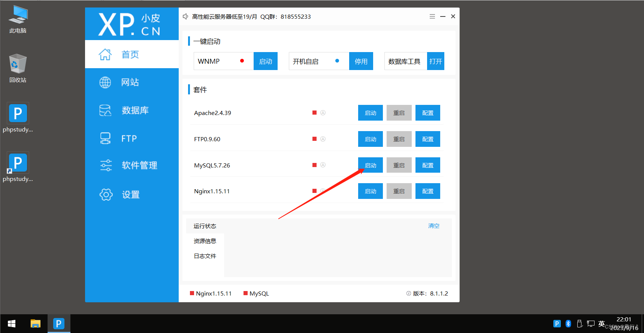Viewport: 644px width, 333px height.
Task: Select 此电脑 desktop icon
Action: [x=18, y=19]
